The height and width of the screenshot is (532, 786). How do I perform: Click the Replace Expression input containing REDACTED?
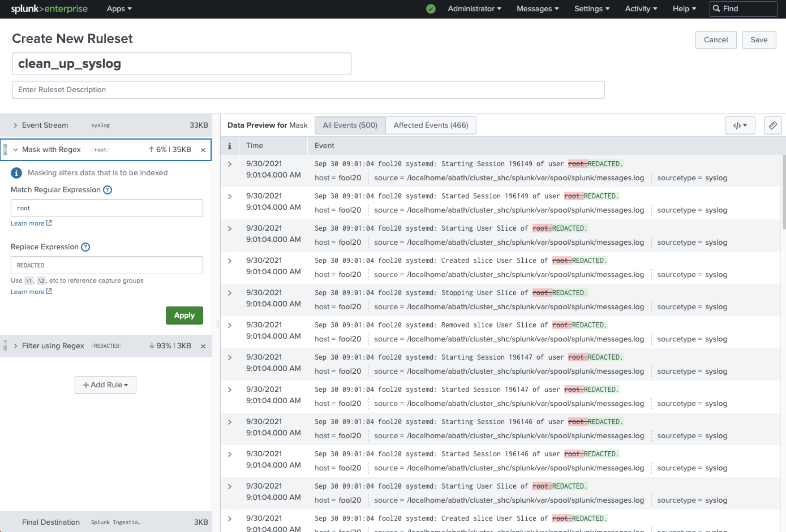107,265
